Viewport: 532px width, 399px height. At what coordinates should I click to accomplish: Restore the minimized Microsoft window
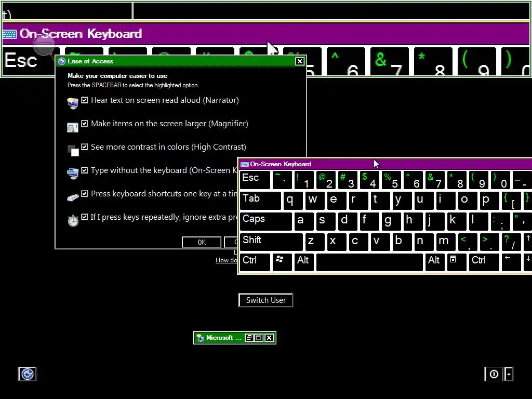249,338
